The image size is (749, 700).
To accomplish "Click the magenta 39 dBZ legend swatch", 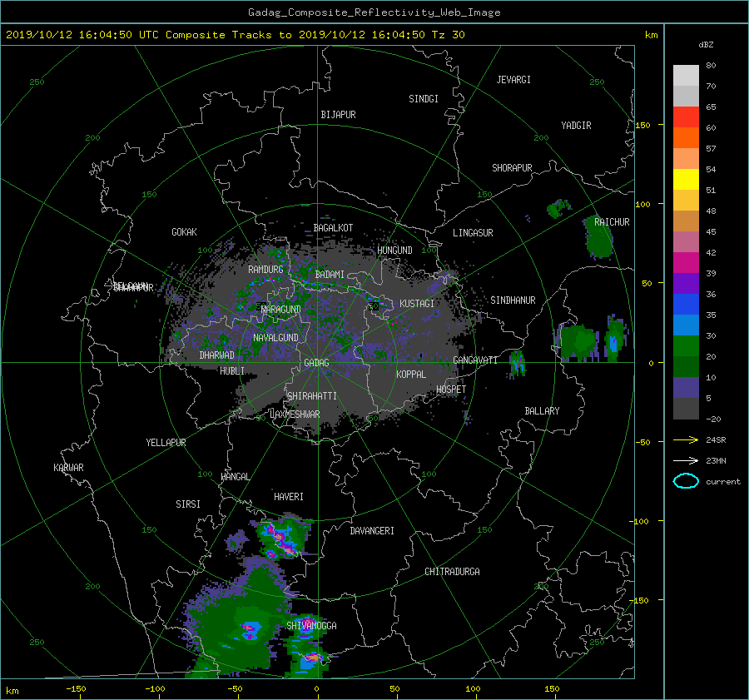I will coord(686,263).
